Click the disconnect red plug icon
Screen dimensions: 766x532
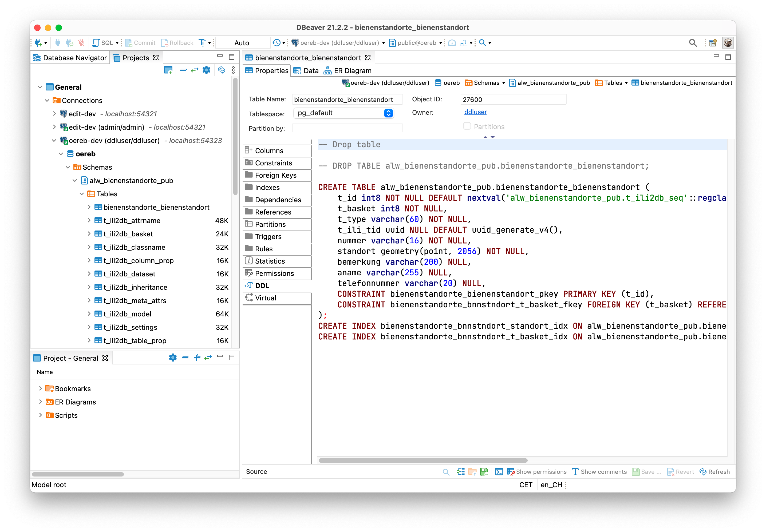[81, 43]
